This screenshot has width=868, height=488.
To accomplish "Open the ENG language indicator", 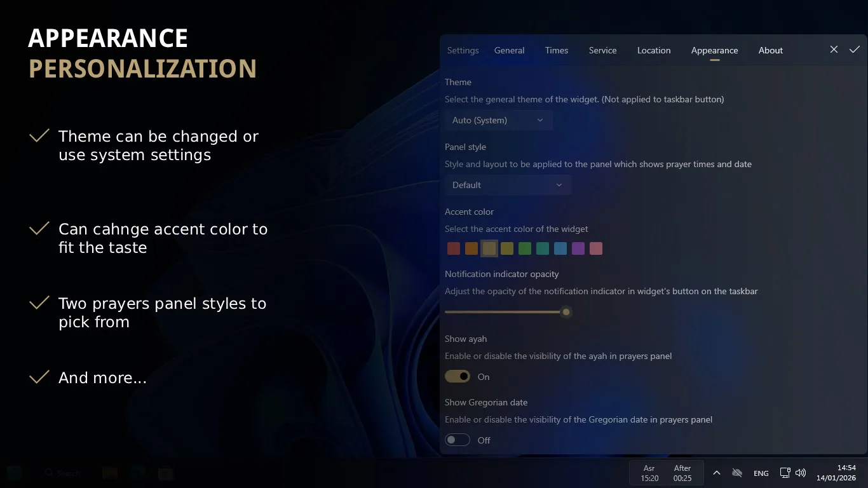I will tap(761, 473).
